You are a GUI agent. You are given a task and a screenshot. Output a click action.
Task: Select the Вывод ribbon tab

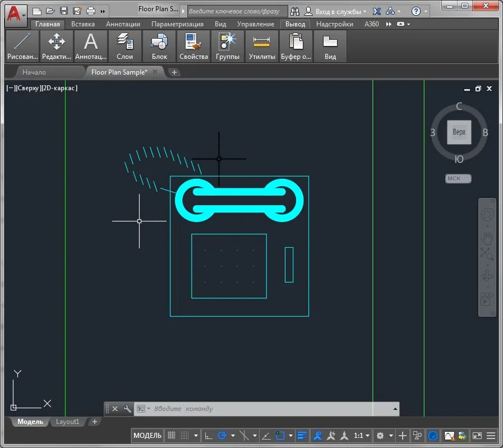[295, 24]
